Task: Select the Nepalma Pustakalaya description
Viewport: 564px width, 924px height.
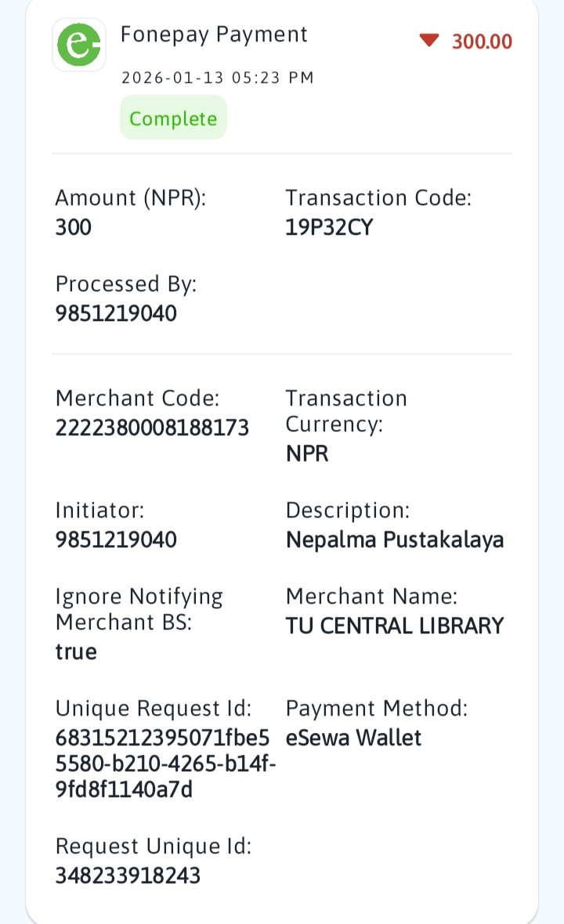Action: pyautogui.click(x=395, y=540)
